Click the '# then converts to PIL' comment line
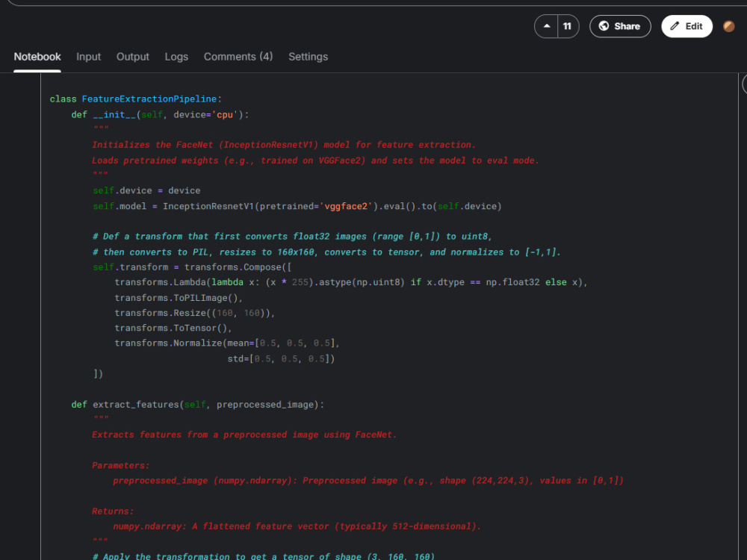Image resolution: width=747 pixels, height=560 pixels. point(327,252)
